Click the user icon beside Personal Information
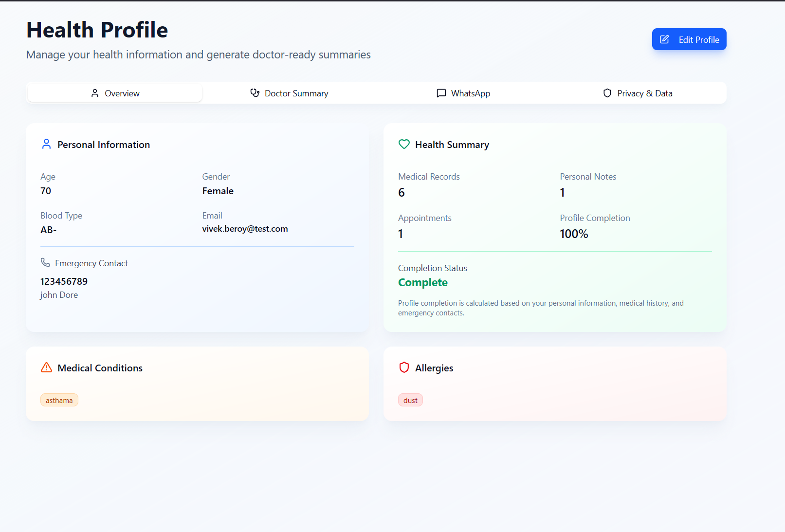 [46, 144]
